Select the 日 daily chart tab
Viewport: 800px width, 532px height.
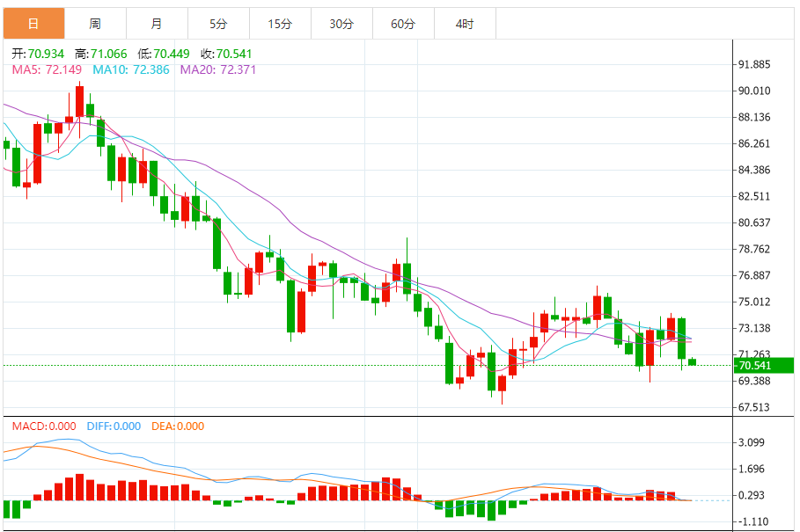pos(33,24)
